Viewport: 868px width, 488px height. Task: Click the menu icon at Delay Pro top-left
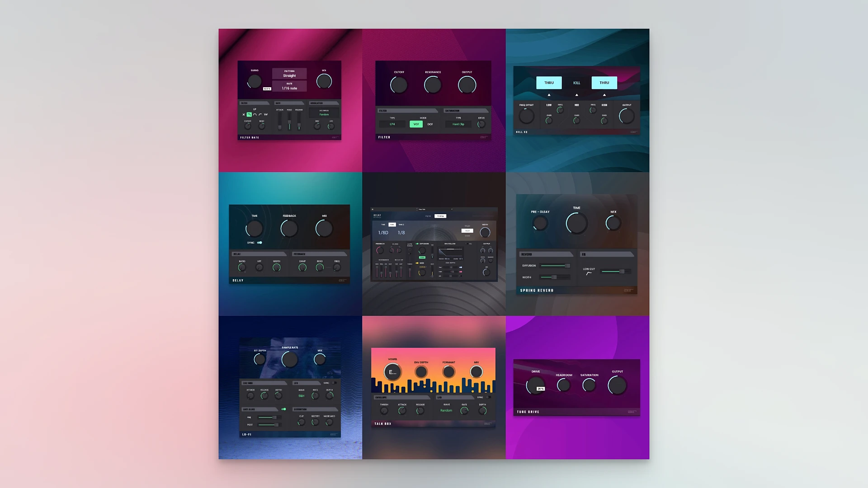373,209
